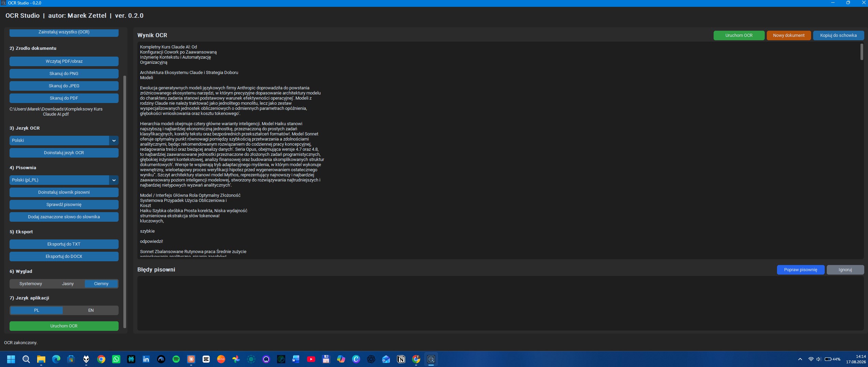Click the sidebar vertical scrollbar

tap(125, 201)
